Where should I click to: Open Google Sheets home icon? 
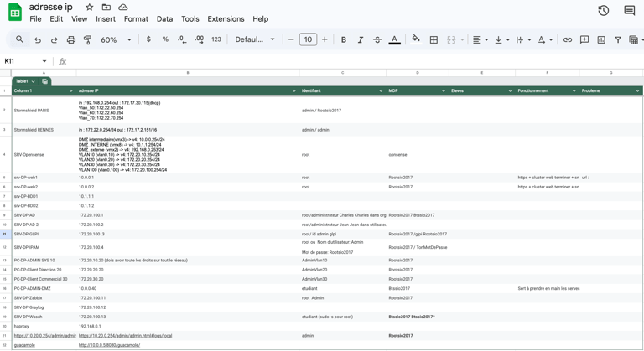pos(15,13)
